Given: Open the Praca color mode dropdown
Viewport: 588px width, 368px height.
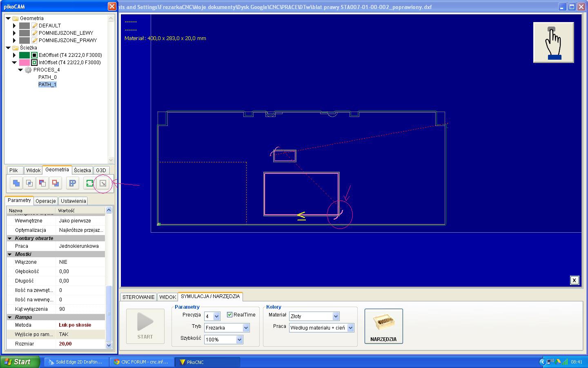Looking at the screenshot, I should (350, 328).
